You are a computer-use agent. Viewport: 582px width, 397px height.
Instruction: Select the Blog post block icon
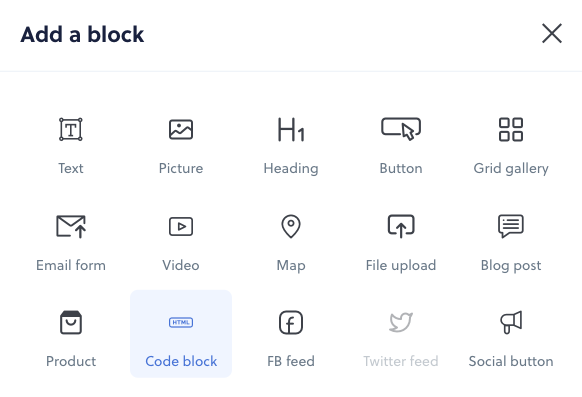tap(511, 226)
